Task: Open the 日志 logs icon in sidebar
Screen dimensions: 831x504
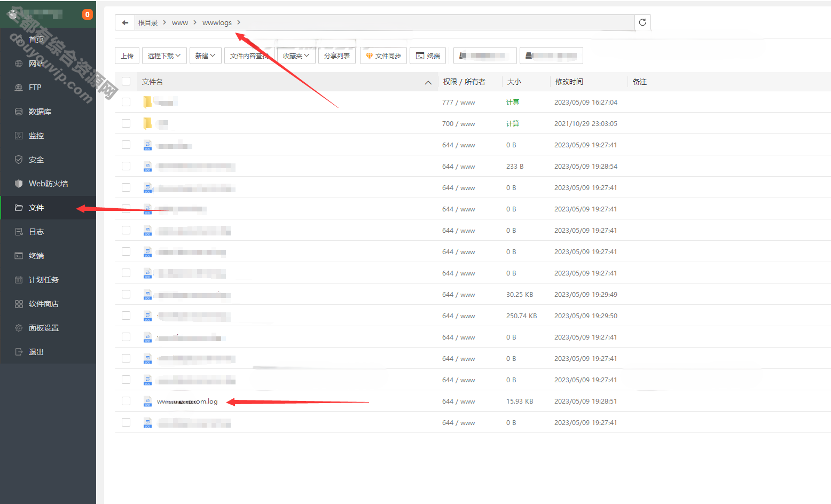Action: click(19, 232)
